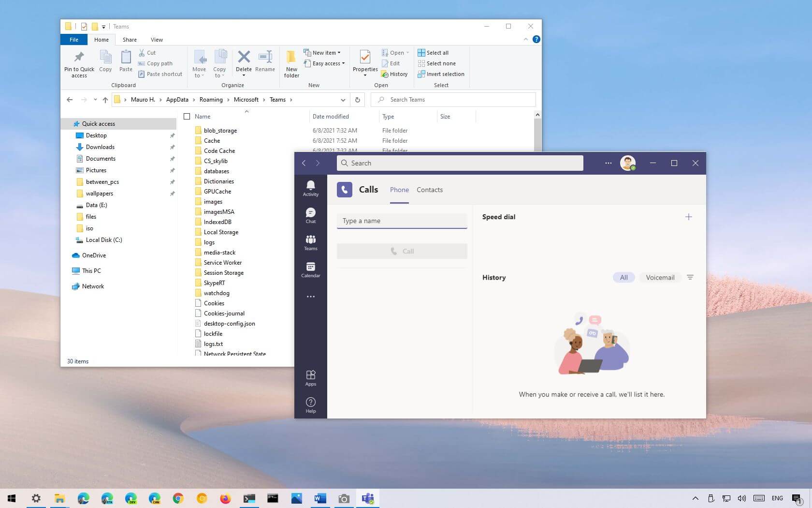Open Apps in Teams sidebar
This screenshot has height=508, width=812.
tap(310, 378)
